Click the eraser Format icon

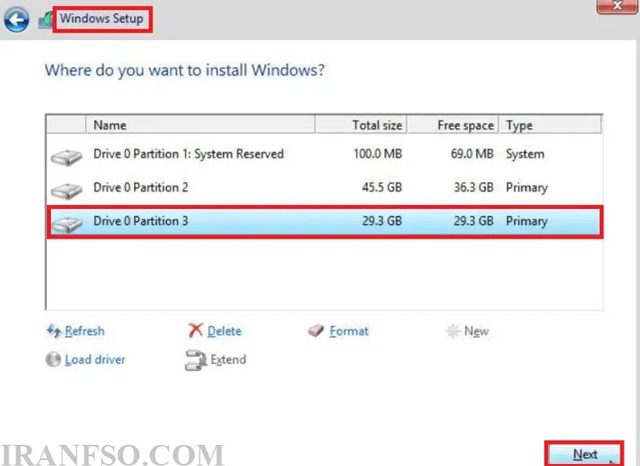click(x=316, y=331)
